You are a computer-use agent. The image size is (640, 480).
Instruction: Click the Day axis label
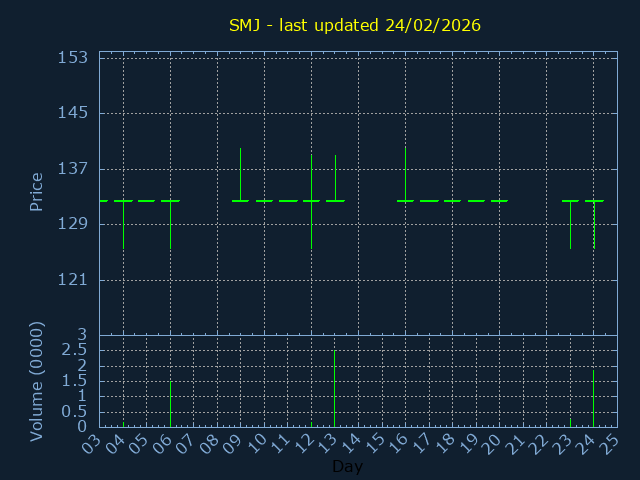click(x=347, y=467)
